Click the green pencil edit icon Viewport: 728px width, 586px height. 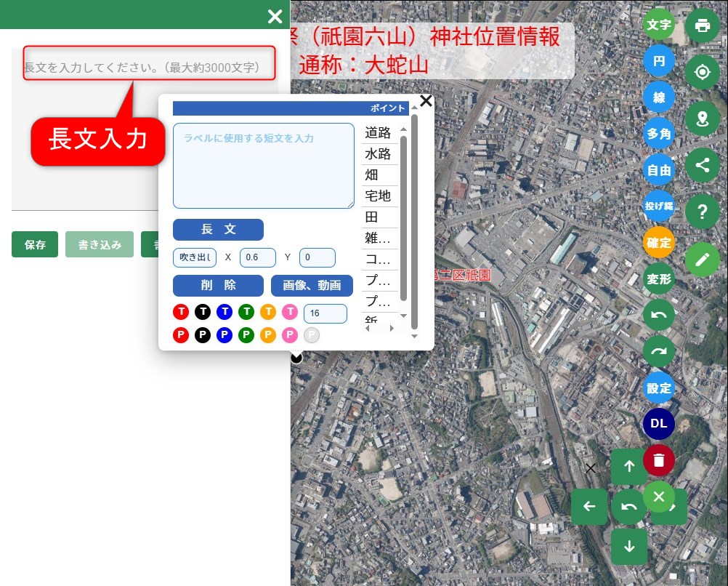[x=702, y=259]
